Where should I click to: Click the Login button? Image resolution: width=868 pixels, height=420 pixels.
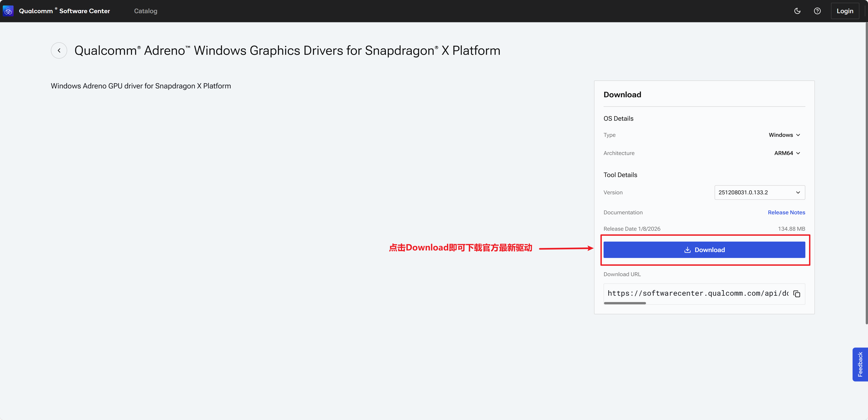click(845, 11)
